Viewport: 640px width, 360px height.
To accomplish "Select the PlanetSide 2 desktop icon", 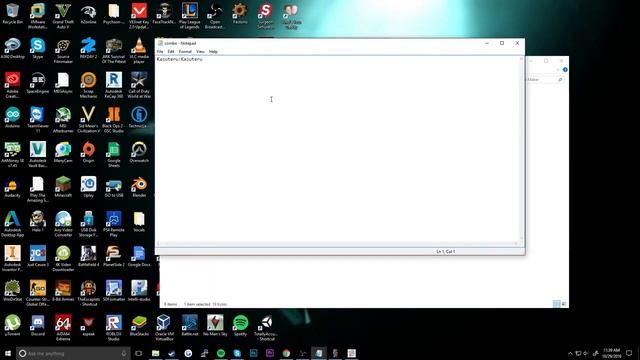I will (113, 256).
